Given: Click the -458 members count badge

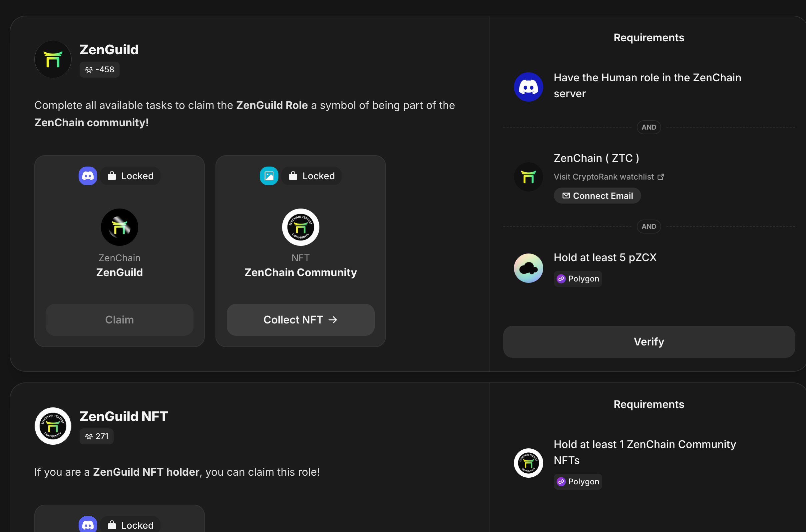Looking at the screenshot, I should click(99, 70).
